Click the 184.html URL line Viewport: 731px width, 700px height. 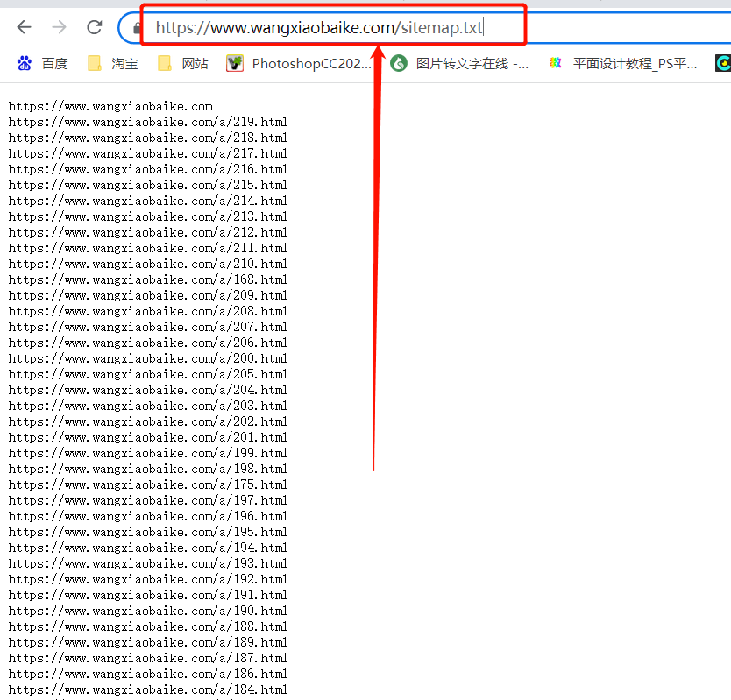[x=148, y=689]
